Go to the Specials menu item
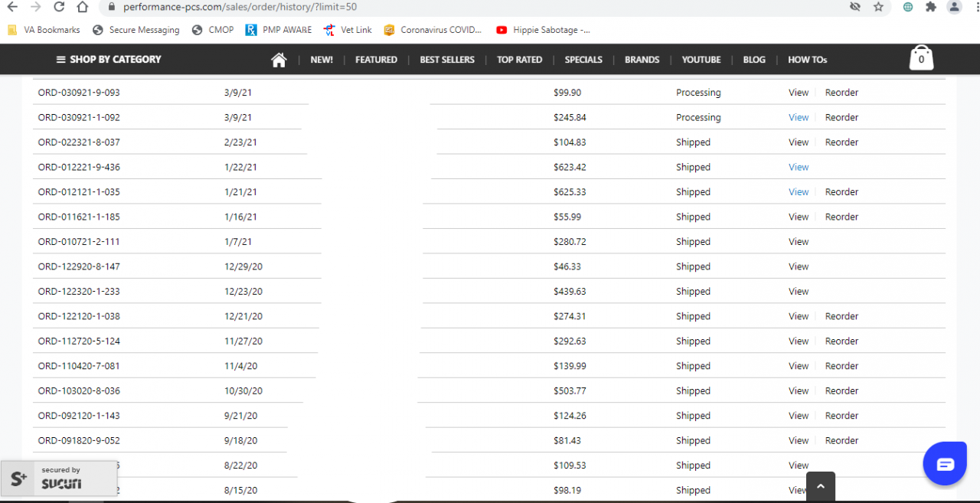The image size is (980, 503). pyautogui.click(x=583, y=60)
